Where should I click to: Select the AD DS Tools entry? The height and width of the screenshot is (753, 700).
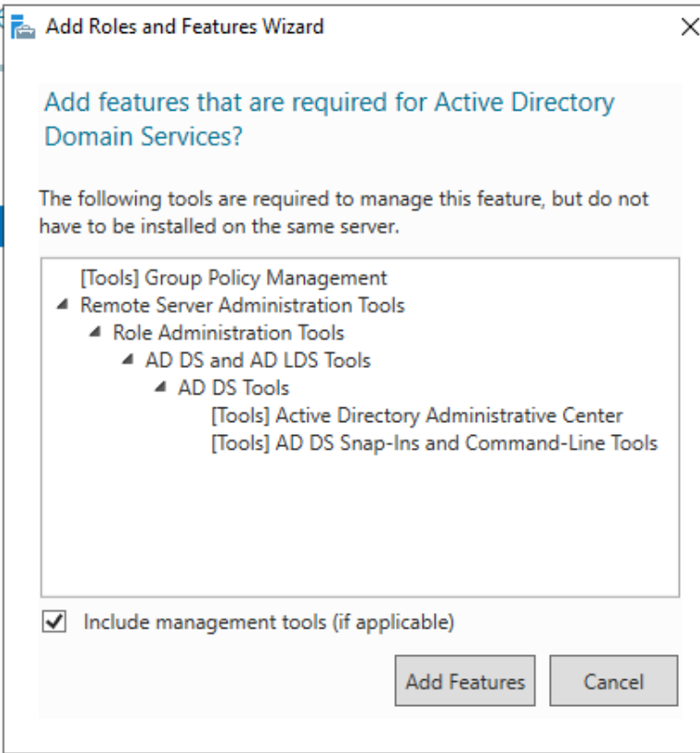(x=233, y=388)
